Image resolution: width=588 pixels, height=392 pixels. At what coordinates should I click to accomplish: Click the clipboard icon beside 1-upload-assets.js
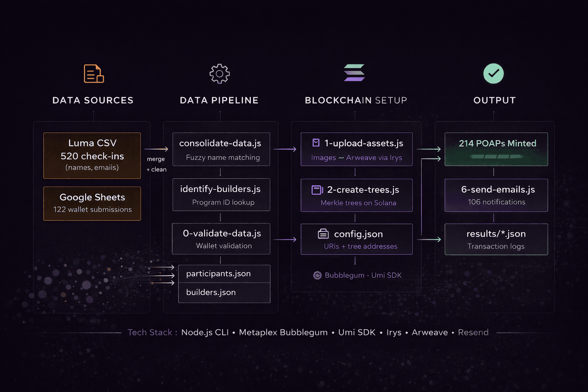(x=316, y=143)
